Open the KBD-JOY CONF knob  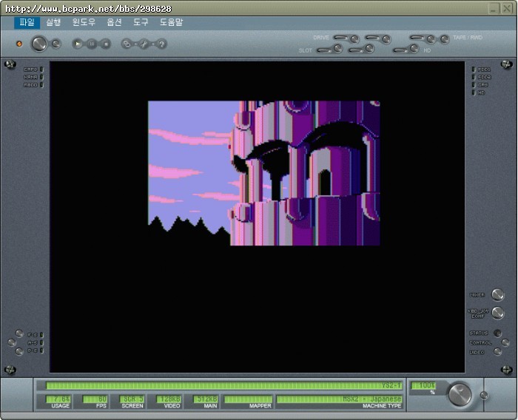[x=498, y=313]
